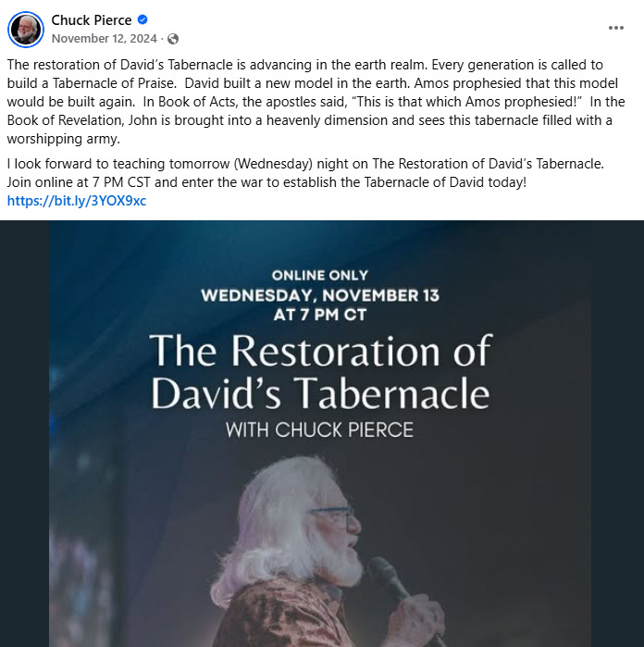Click the ONLINE ONLY text on the poster
Screen dimensions: 644x647
tap(320, 275)
